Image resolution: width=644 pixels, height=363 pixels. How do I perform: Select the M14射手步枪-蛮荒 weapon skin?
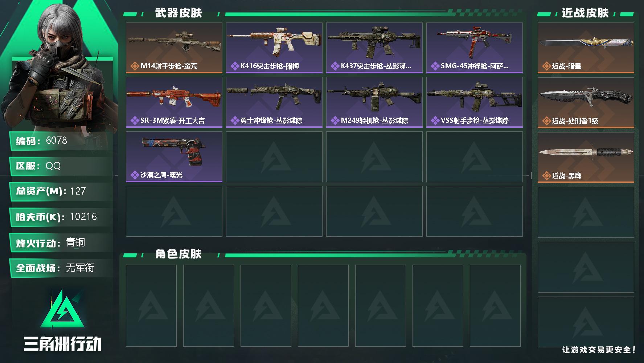click(x=174, y=48)
